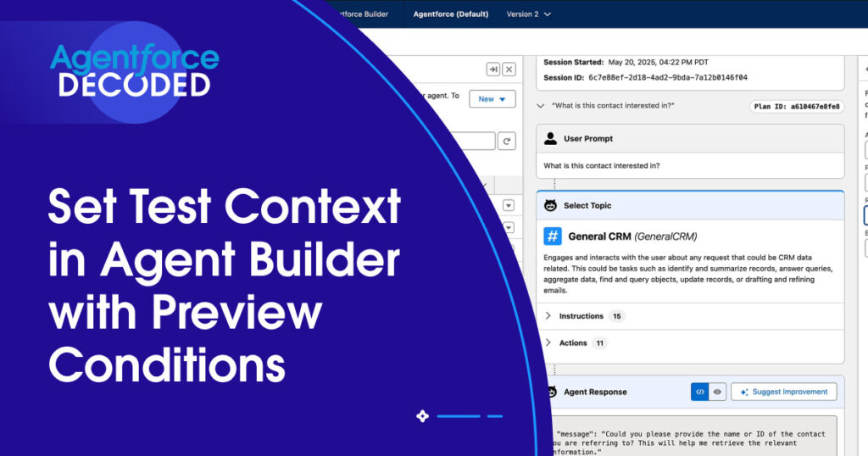The image size is (868, 456).
Task: Collapse the "What is this contact interested in?" plan
Action: coord(541,106)
